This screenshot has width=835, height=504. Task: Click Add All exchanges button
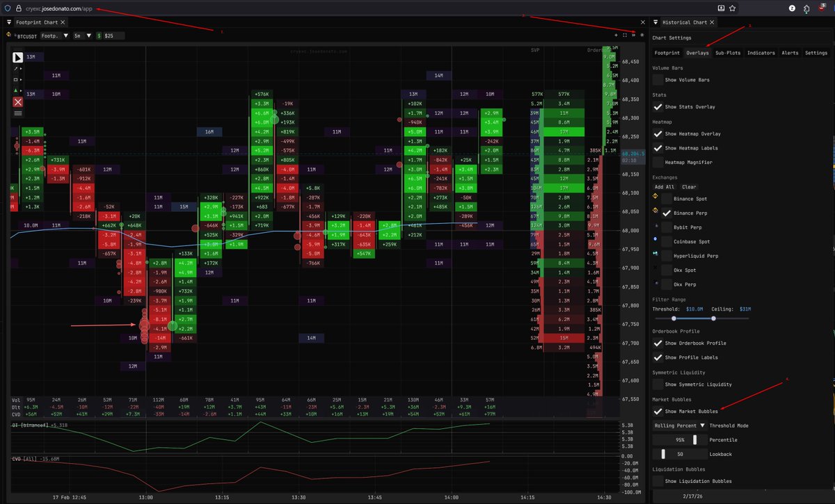click(665, 186)
